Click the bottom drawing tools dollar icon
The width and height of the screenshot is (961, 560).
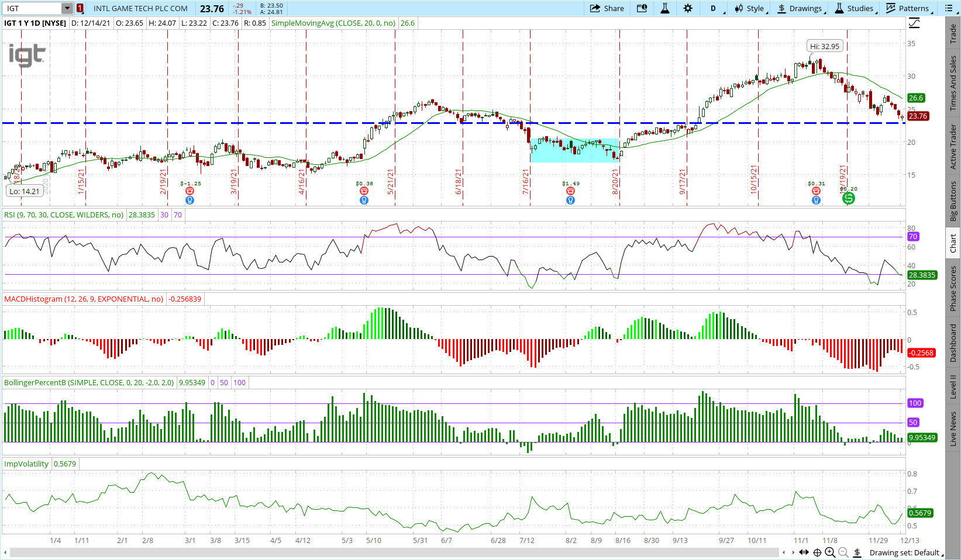(x=857, y=552)
